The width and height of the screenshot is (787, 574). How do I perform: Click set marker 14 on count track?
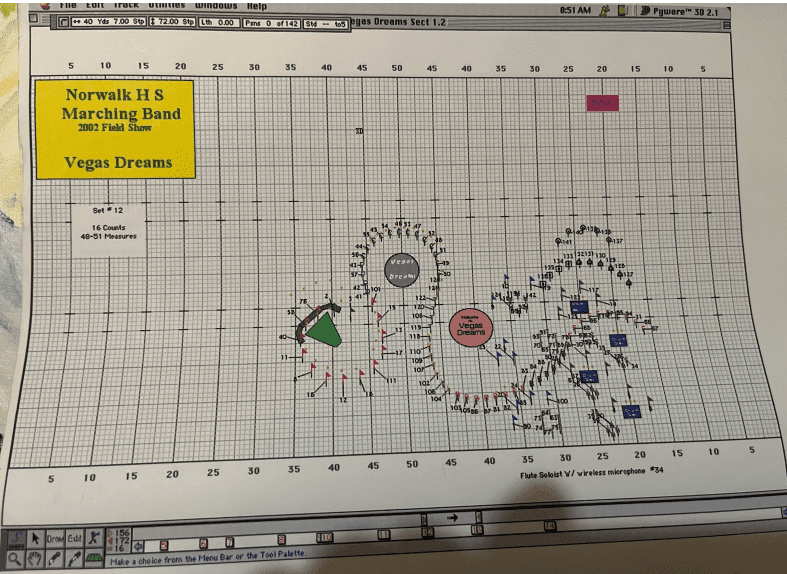tap(550, 525)
